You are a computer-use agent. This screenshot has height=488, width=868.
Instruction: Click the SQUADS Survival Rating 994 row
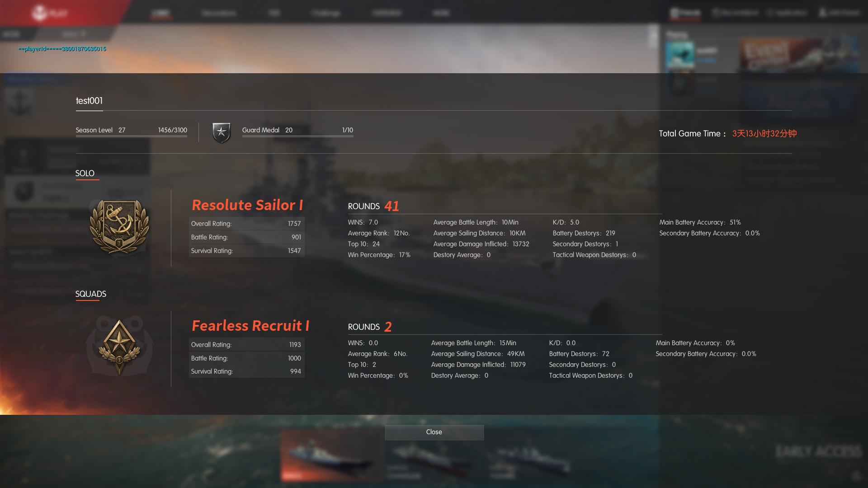(246, 371)
